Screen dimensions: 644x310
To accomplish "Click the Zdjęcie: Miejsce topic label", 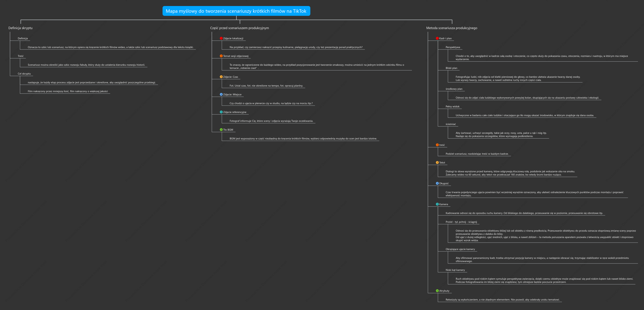I will 232,94.
